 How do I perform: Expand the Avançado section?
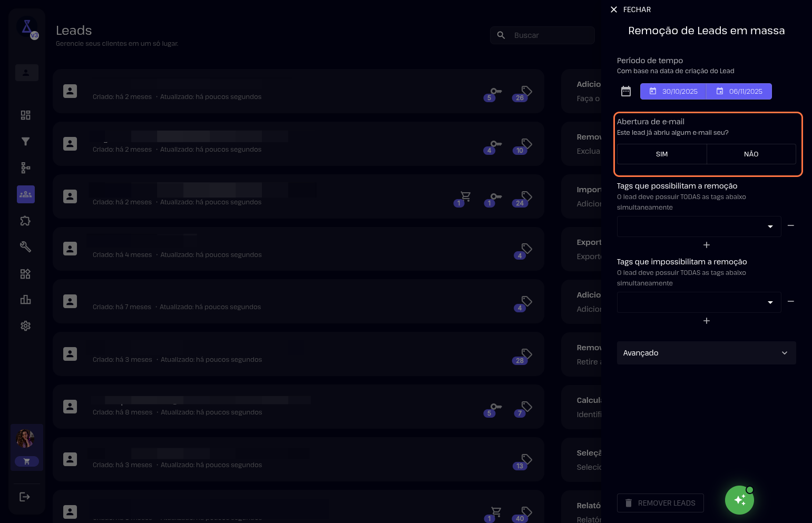[x=706, y=353]
